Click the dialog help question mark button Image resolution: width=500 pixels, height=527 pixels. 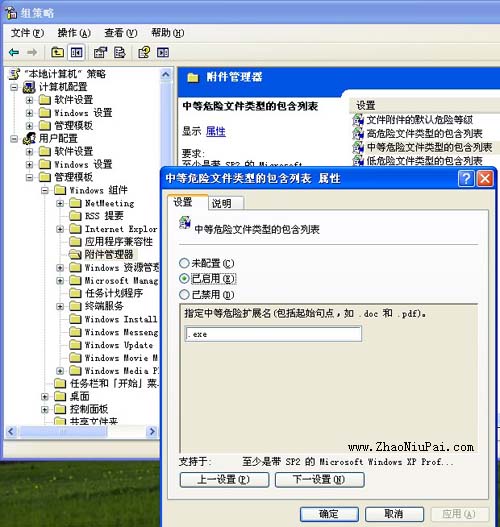pyautogui.click(x=466, y=178)
